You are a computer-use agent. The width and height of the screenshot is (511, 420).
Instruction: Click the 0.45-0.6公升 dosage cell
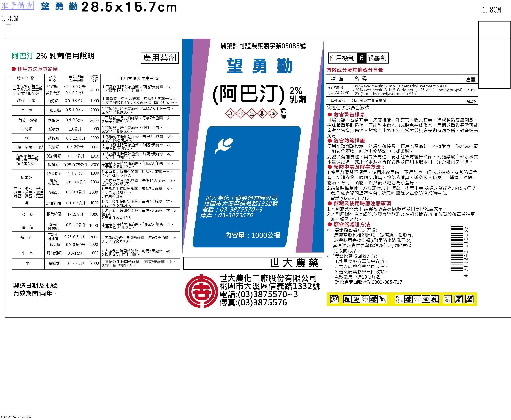[x=76, y=182]
